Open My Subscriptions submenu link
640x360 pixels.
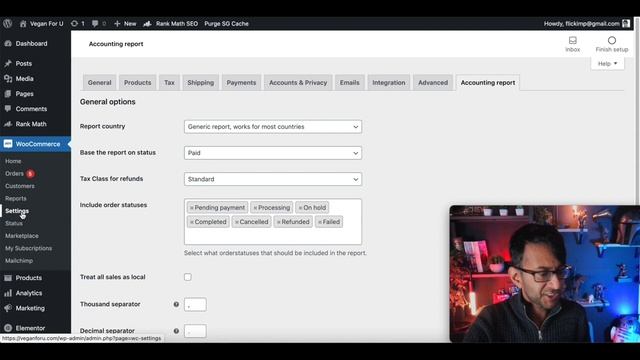[x=28, y=248]
